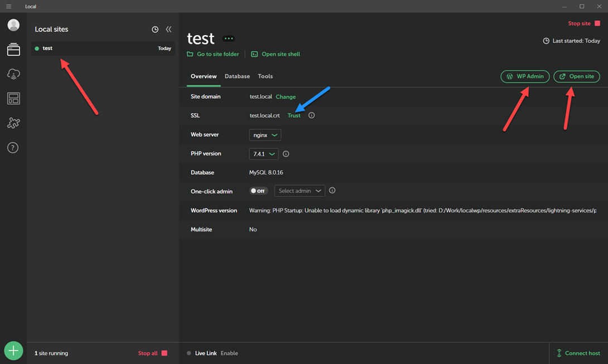Open the PHP version 7.4.1 dropdown
The image size is (608, 364).
tap(264, 154)
